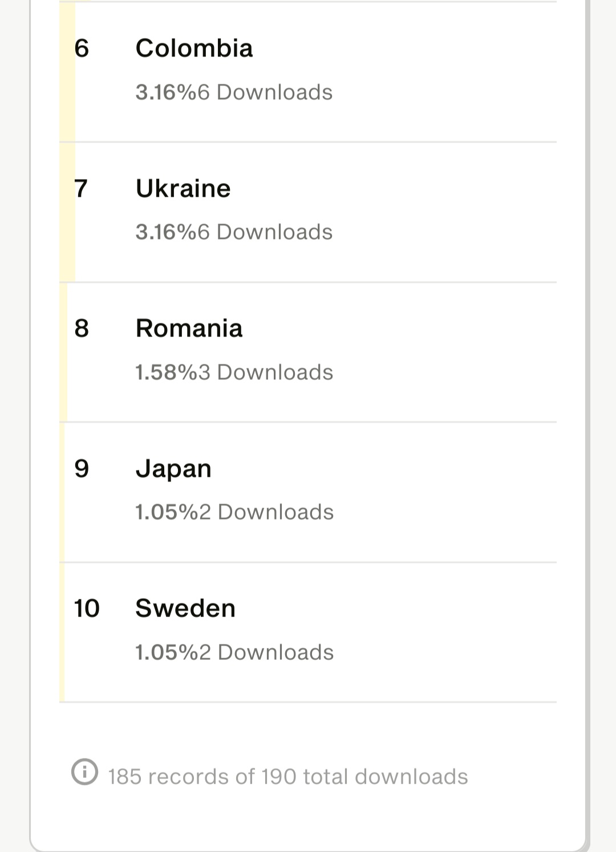Click the yellow percentage bar in Romania's row
The width and height of the screenshot is (616, 852).
click(63, 352)
